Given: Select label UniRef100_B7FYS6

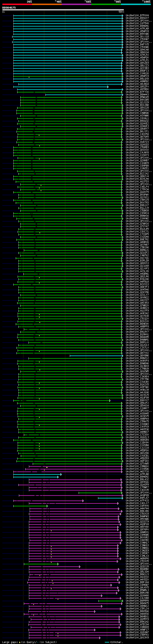Looking at the screenshot, I should [137, 92].
